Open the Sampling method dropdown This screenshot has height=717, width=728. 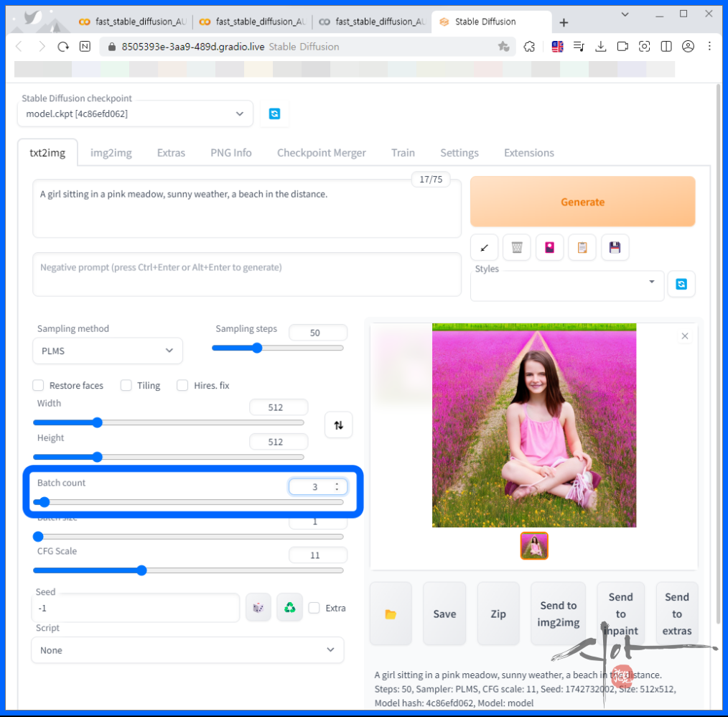(108, 351)
